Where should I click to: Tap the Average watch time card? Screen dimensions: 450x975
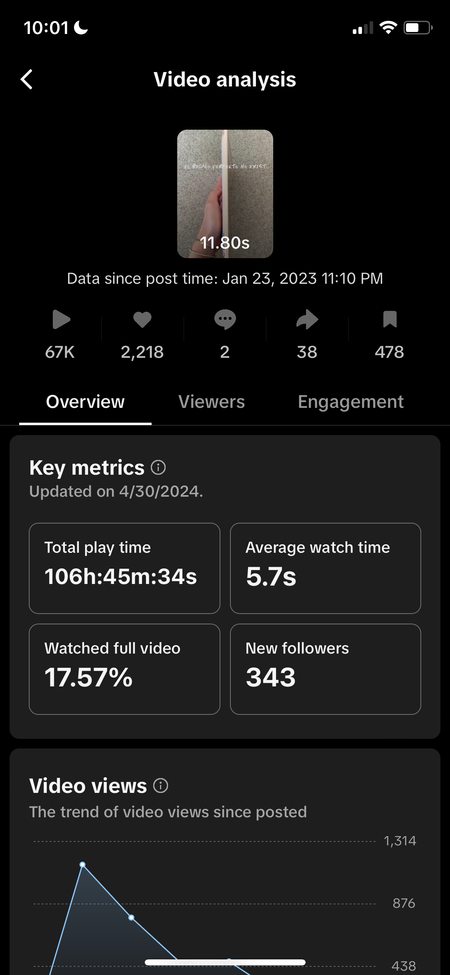coord(325,568)
